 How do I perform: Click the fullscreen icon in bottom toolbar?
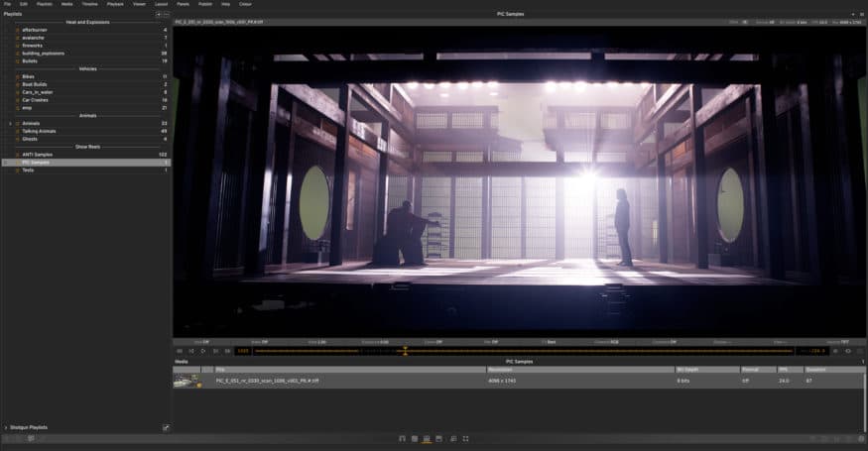[467, 438]
